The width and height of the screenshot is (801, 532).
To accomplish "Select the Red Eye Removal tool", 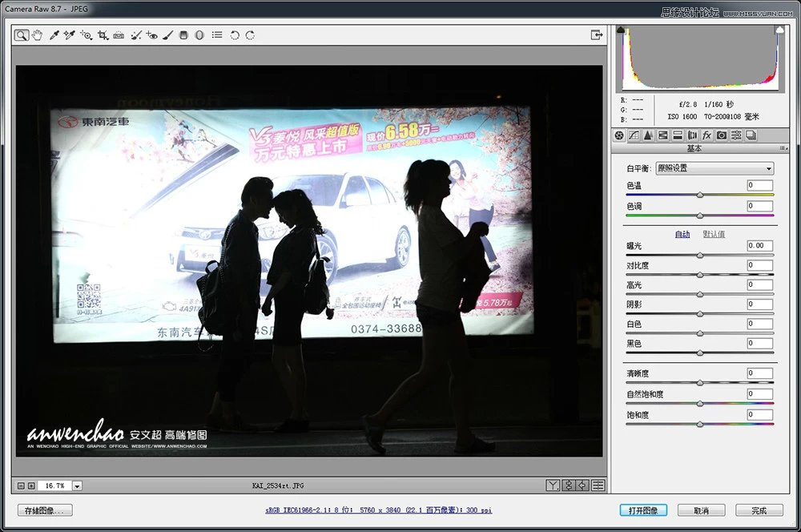I will point(151,35).
